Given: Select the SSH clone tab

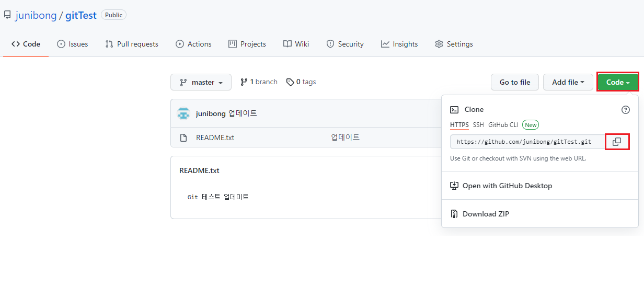Looking at the screenshot, I should 478,125.
